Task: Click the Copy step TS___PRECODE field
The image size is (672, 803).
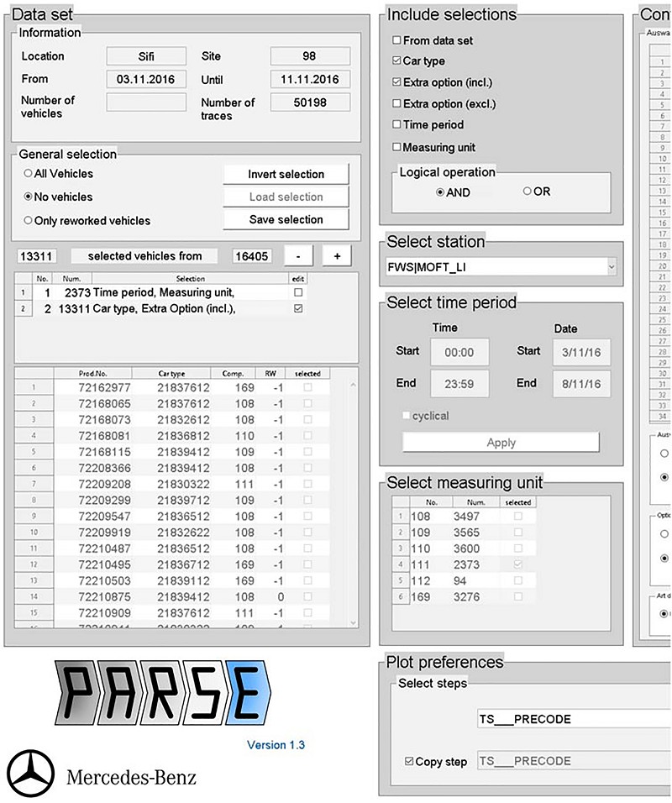Action: (575, 761)
